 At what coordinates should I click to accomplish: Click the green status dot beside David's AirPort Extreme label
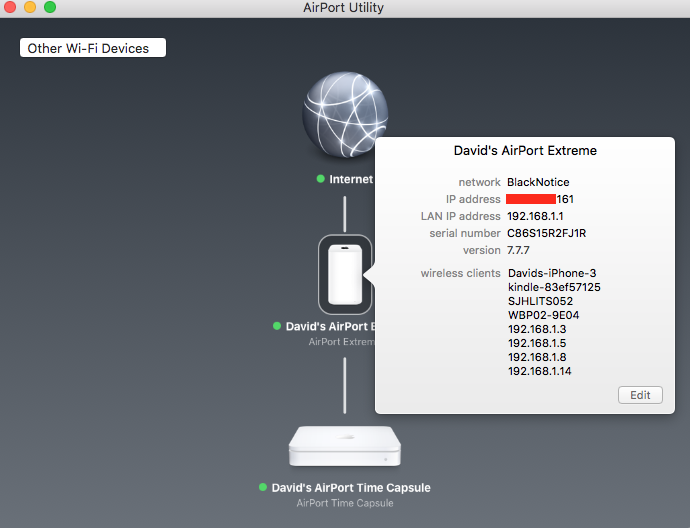point(277,326)
